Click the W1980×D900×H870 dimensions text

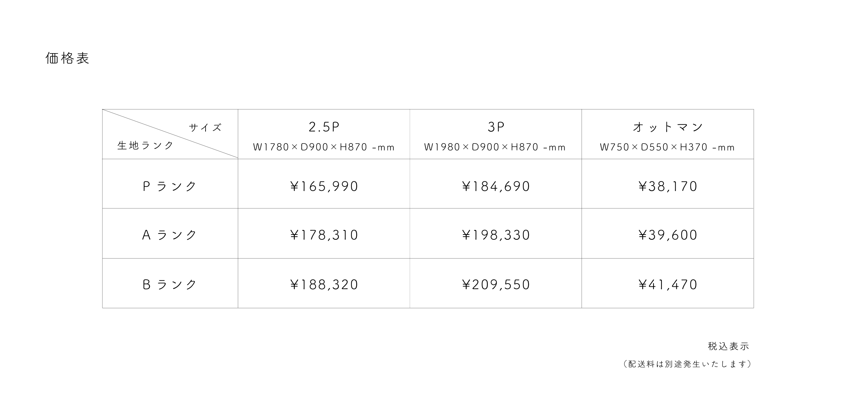pos(495,147)
